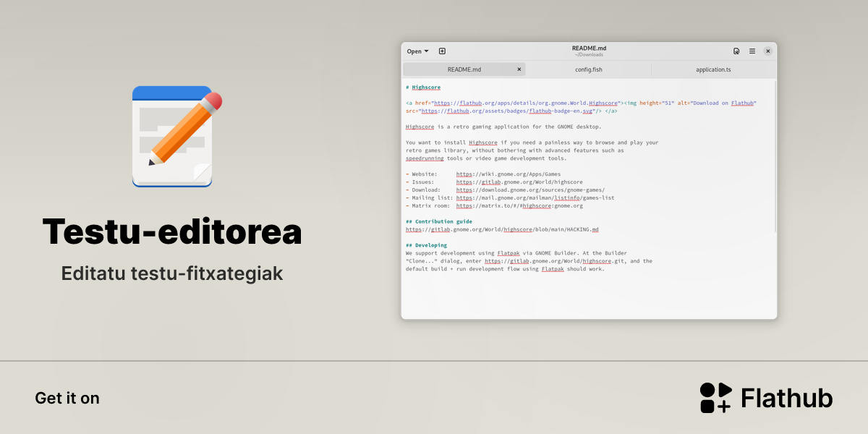Click the HACKING.md URL line
This screenshot has height=434, width=868.
pos(502,229)
